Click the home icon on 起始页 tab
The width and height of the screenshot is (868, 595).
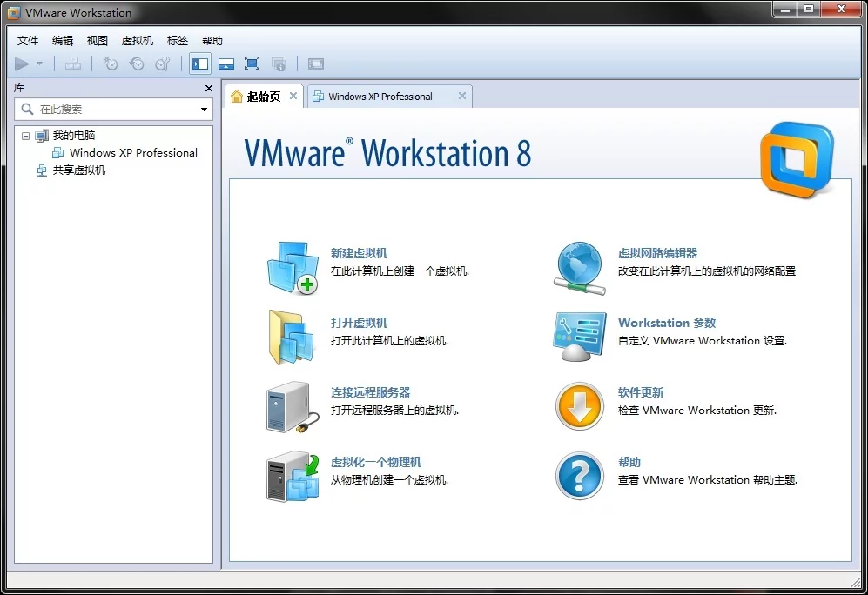tap(237, 97)
